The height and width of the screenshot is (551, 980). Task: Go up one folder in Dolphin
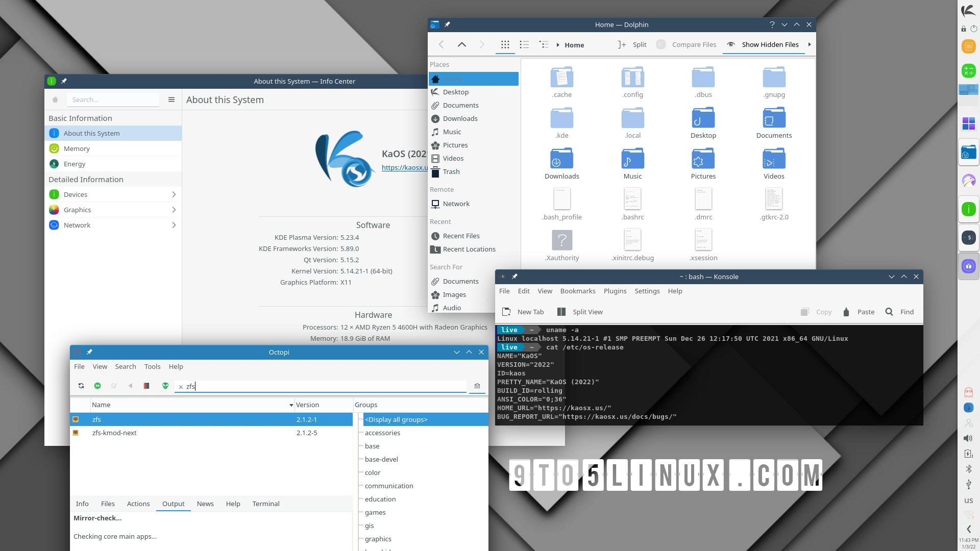click(461, 45)
